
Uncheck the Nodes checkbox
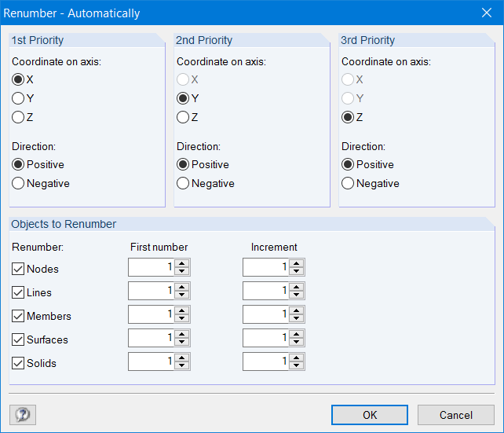tap(18, 269)
